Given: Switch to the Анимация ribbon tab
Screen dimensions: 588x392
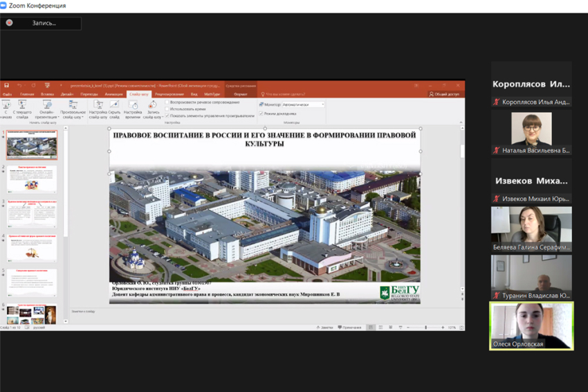Looking at the screenshot, I should pos(113,94).
